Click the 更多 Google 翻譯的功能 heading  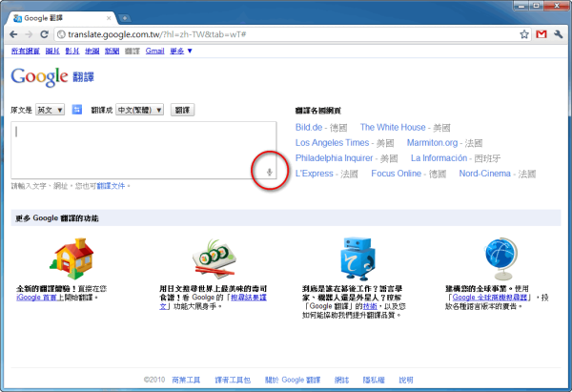tap(57, 218)
